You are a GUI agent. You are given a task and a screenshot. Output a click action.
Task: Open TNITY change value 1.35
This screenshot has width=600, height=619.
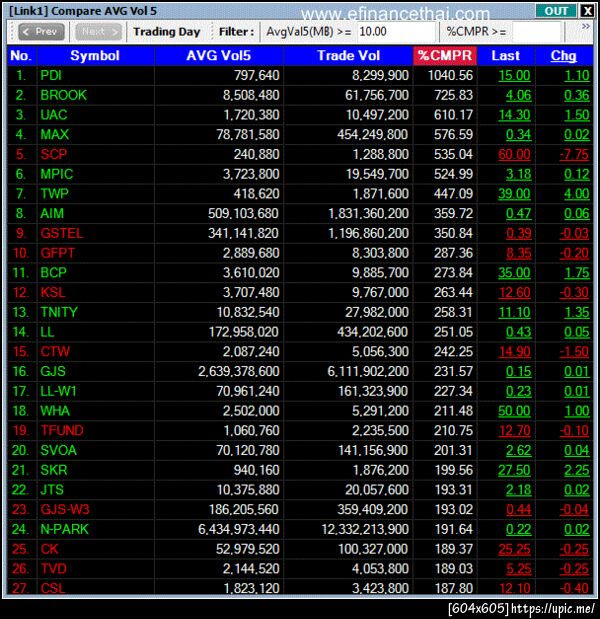tap(577, 312)
